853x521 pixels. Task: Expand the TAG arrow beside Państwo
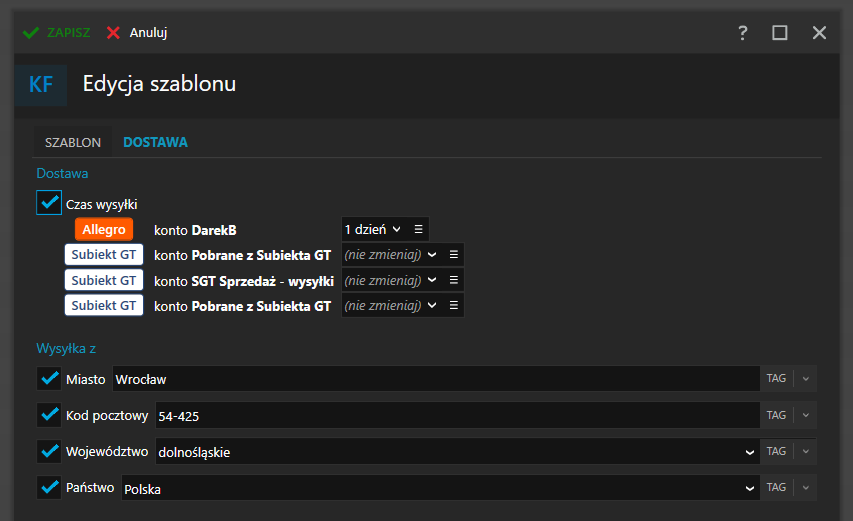pos(806,488)
